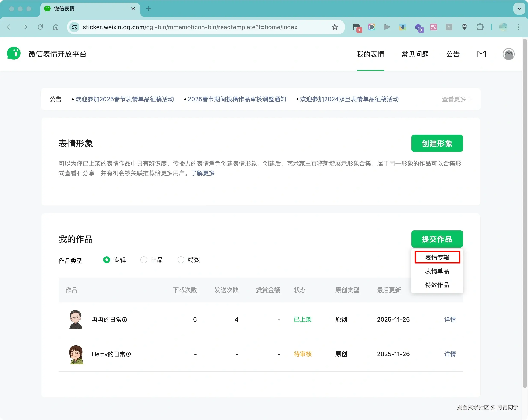
Task: Choose 表情专辑 from submit menu
Action: coord(437,257)
